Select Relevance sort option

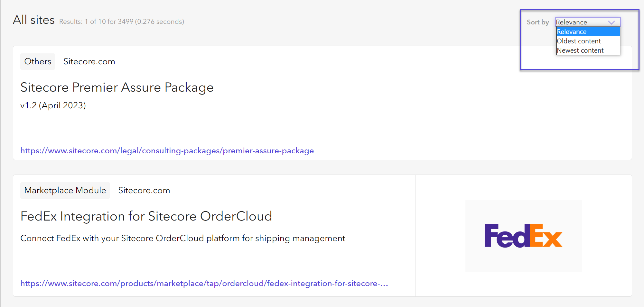588,32
